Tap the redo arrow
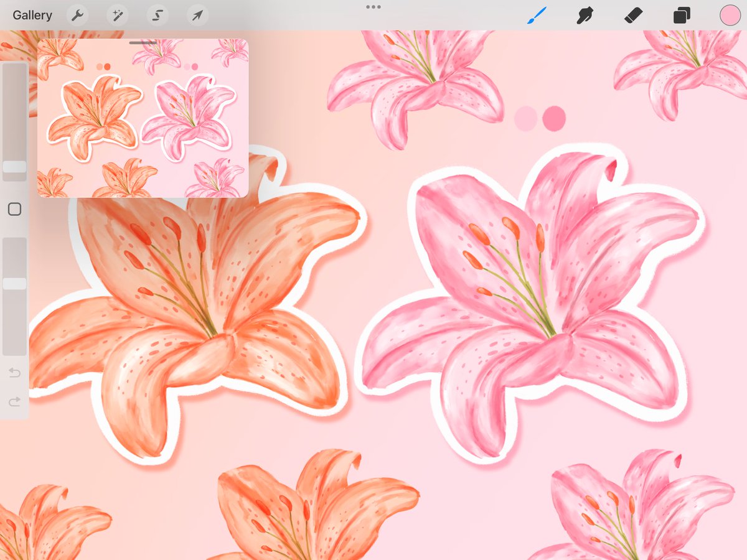Image resolution: width=747 pixels, height=560 pixels. pyautogui.click(x=14, y=402)
